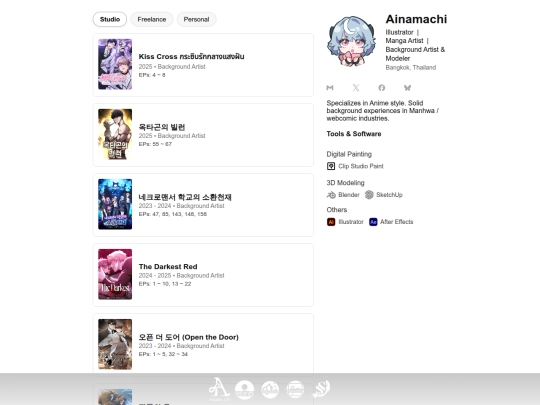Screen dimensions: 540x405
Task: Open the X (Twitter) profile icon
Action: pos(356,88)
